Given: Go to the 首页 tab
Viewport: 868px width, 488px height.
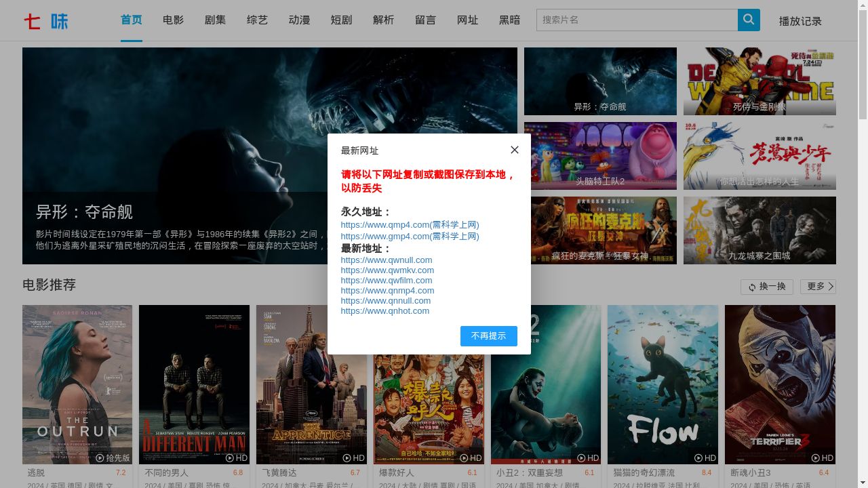Looking at the screenshot, I should (132, 20).
